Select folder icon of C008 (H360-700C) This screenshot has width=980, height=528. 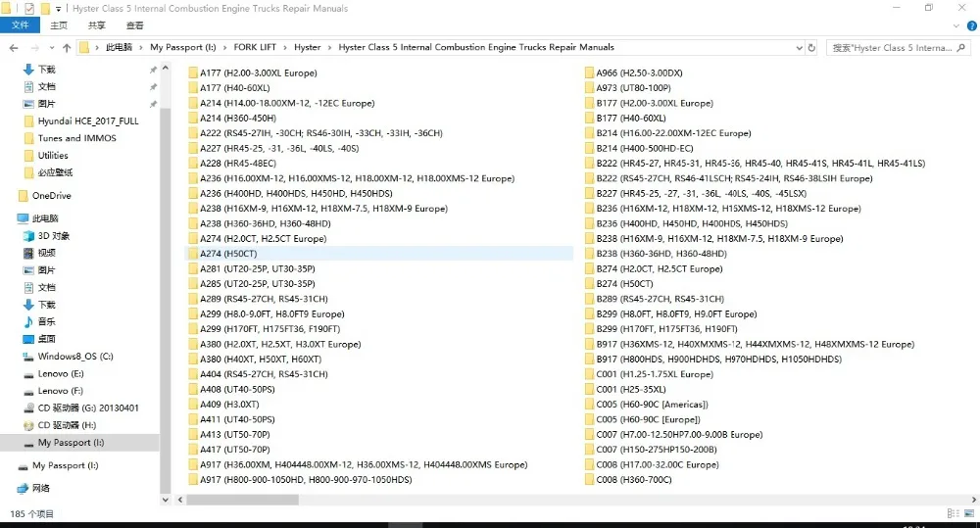[x=589, y=480]
